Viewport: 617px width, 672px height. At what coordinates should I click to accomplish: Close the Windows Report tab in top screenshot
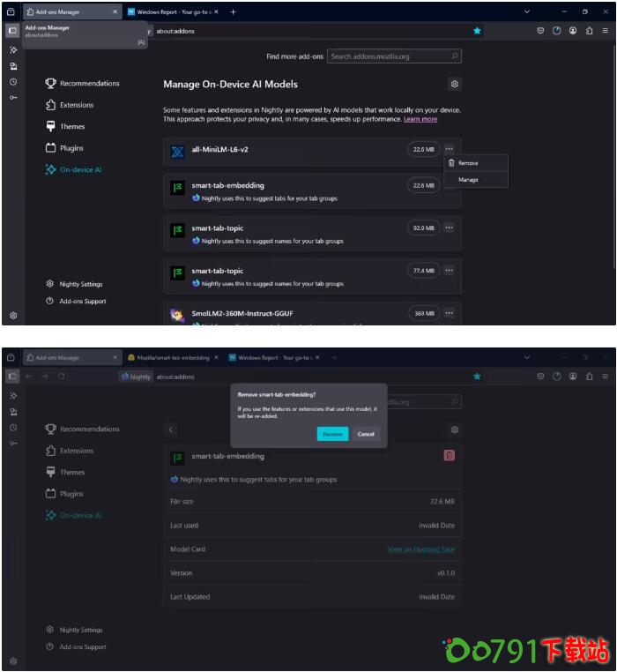216,12
